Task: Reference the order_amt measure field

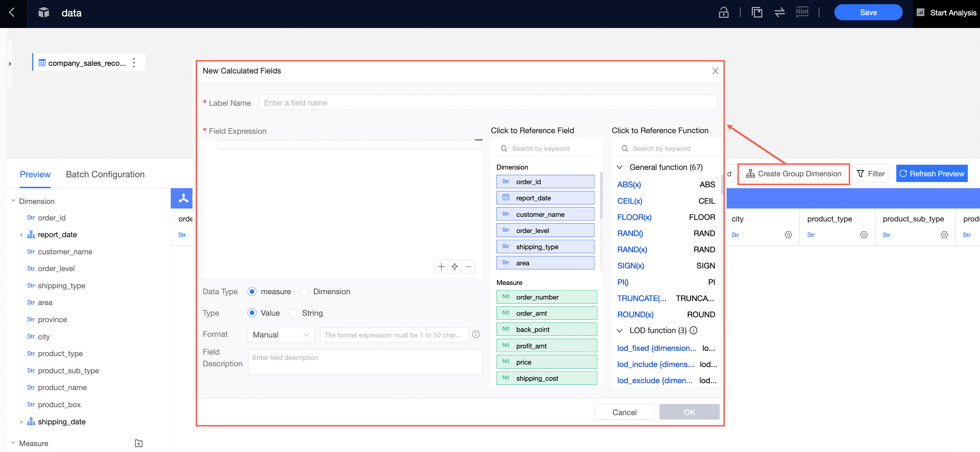Action: tap(547, 313)
